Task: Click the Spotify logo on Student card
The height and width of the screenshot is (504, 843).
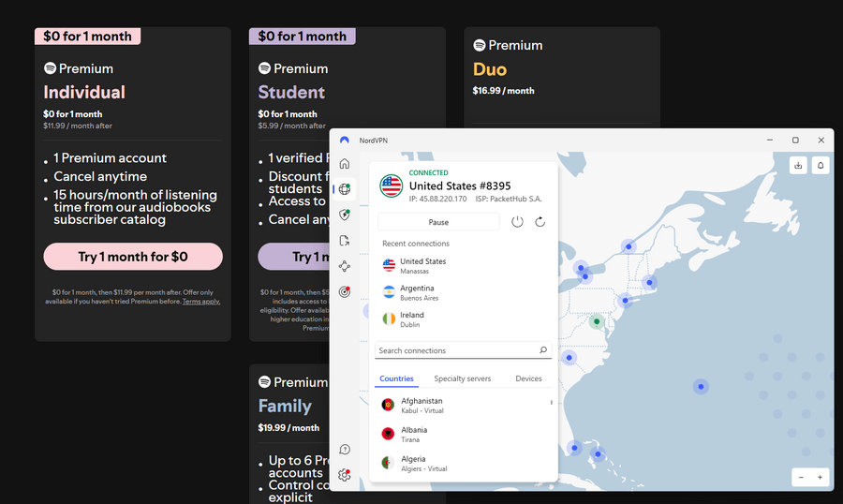Action: pyautogui.click(x=264, y=68)
